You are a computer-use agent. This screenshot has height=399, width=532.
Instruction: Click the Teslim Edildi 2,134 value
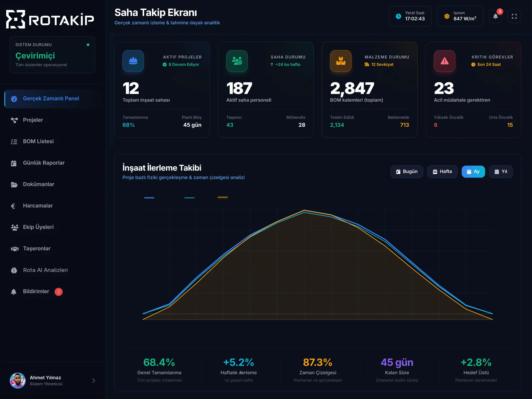point(337,125)
